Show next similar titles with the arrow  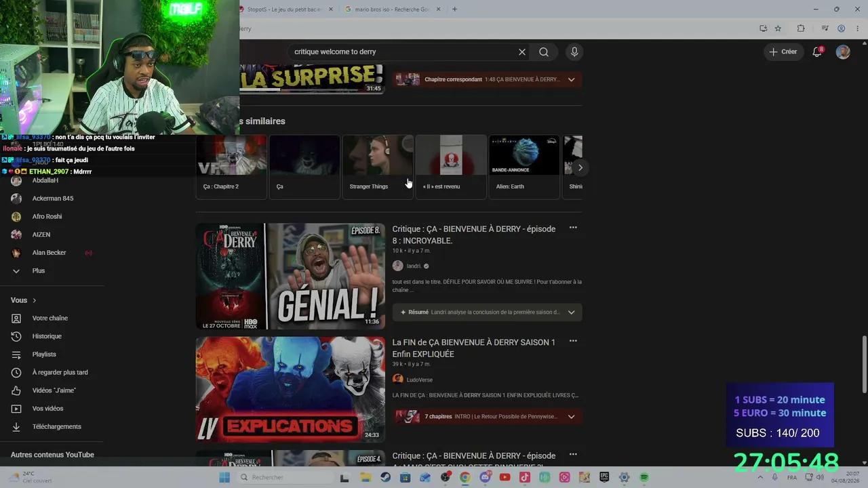pyautogui.click(x=580, y=167)
